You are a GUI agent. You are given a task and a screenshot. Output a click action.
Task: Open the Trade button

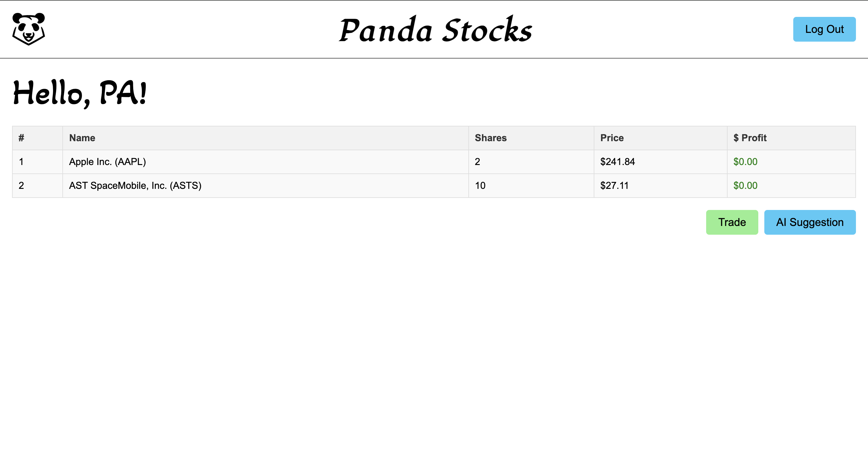coord(732,222)
